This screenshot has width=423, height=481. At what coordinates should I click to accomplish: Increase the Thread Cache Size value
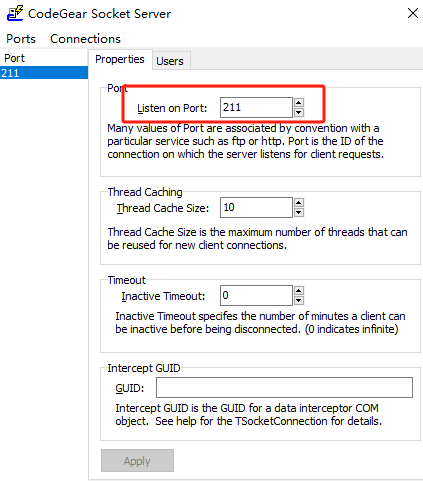pyautogui.click(x=299, y=202)
